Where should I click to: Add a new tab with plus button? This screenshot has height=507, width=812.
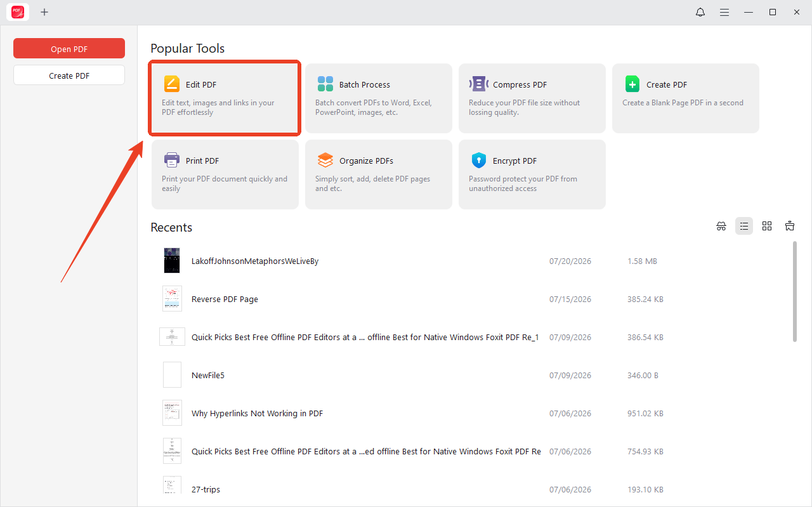click(44, 12)
